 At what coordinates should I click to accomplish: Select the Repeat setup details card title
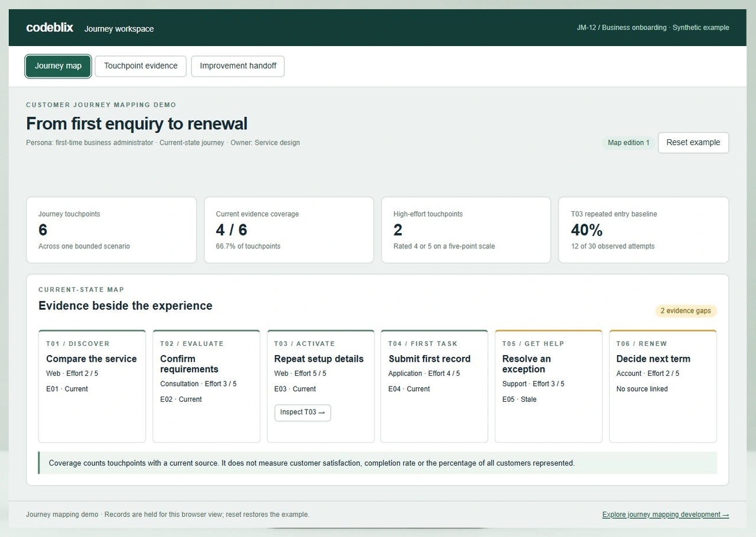click(319, 359)
